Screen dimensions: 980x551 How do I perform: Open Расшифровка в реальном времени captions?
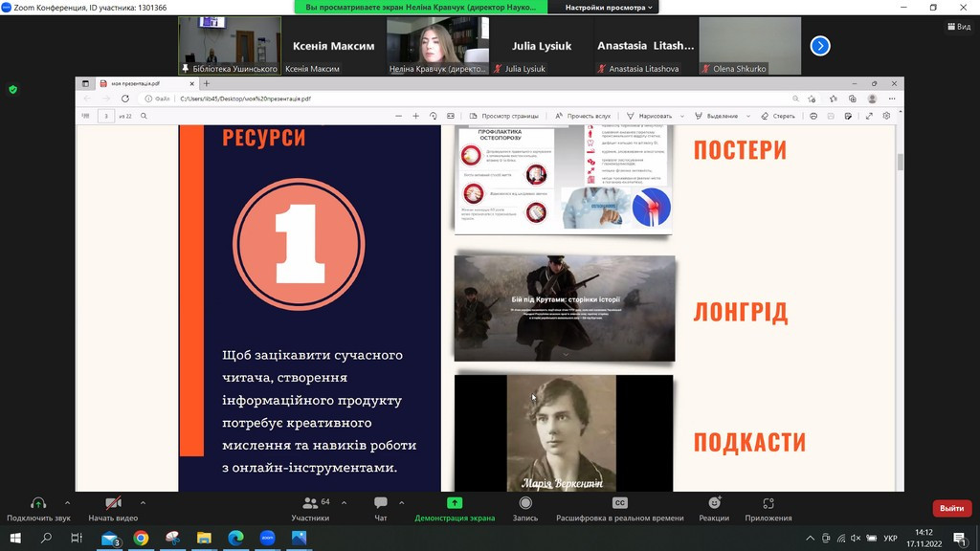[619, 509]
